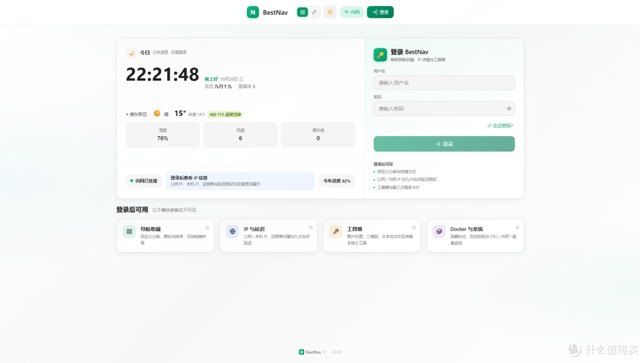This screenshot has width=644, height=363.
Task: Click the 22:21:48 clock display
Action: coord(162,75)
